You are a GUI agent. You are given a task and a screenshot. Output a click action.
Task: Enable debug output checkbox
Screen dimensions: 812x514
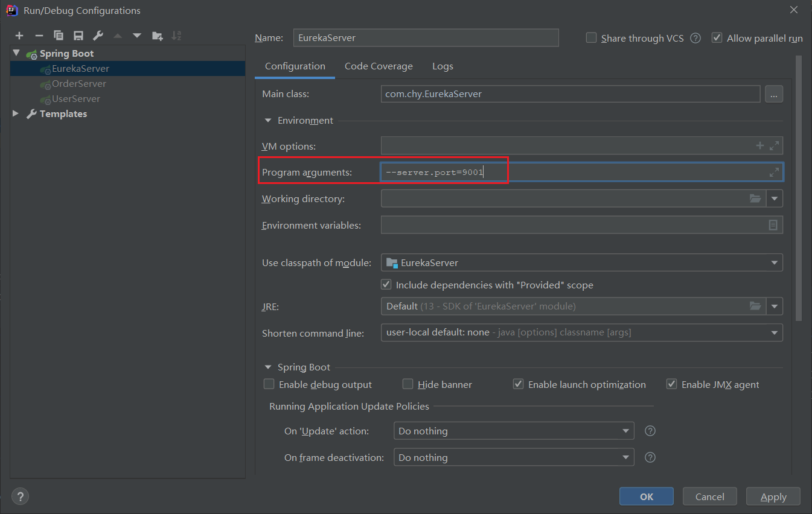click(x=269, y=384)
